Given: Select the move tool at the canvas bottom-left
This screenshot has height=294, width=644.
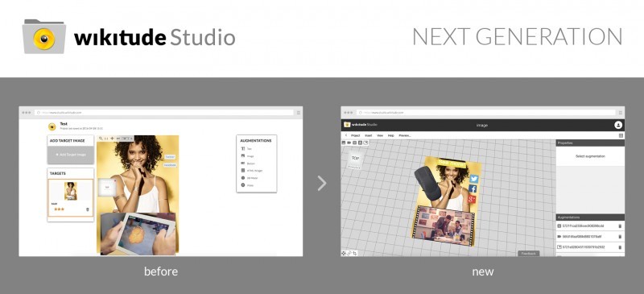Looking at the screenshot, I should 344,253.
